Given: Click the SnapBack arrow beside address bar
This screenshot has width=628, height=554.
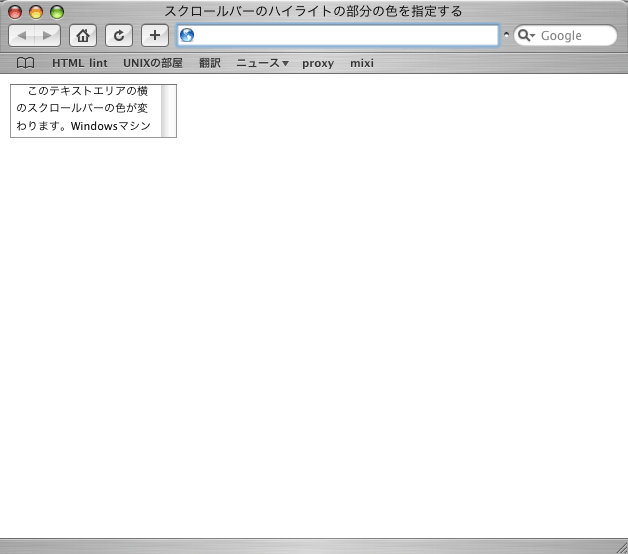Looking at the screenshot, I should [506, 35].
